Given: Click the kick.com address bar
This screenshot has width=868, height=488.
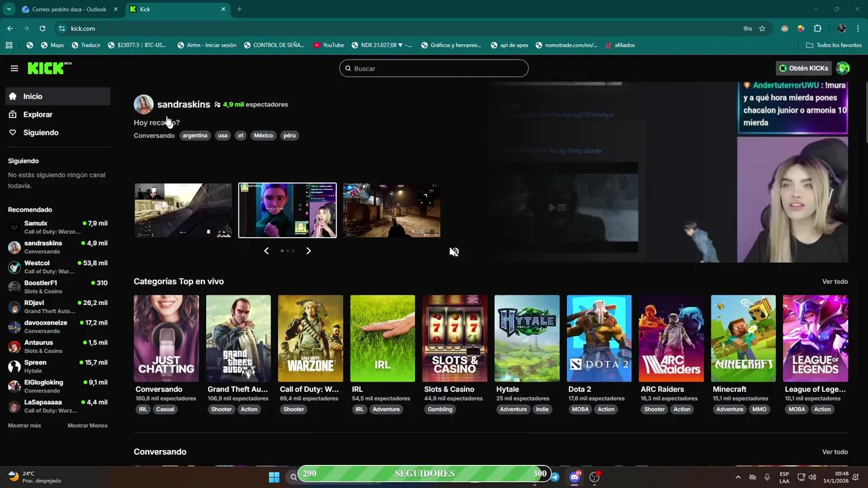Looking at the screenshot, I should [400, 28].
